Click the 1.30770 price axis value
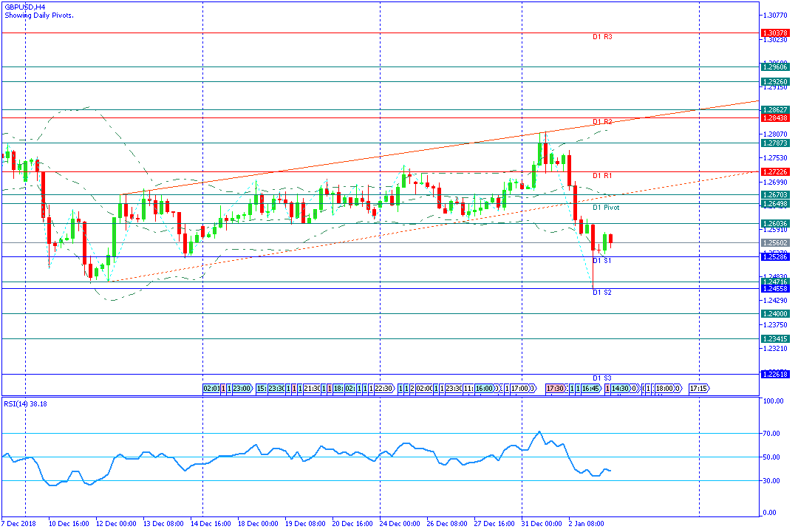Screen dimensions: 798x532 775,16
